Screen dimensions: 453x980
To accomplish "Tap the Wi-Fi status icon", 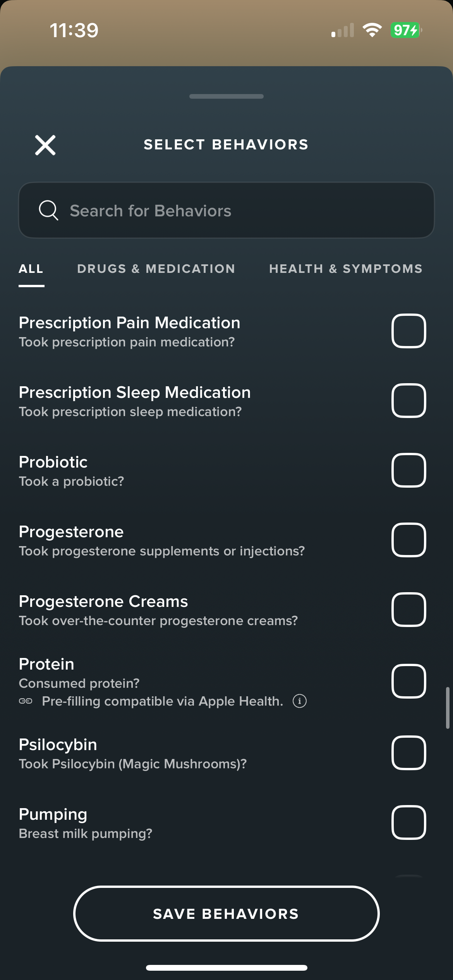I will pyautogui.click(x=372, y=30).
